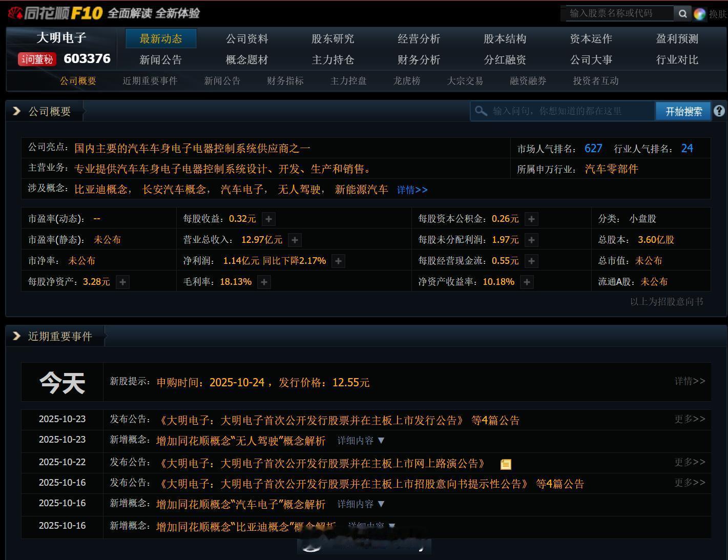Screen dimensions: 728x560
Task: Open the 详情>> link after the concepts list
Action: (x=412, y=190)
